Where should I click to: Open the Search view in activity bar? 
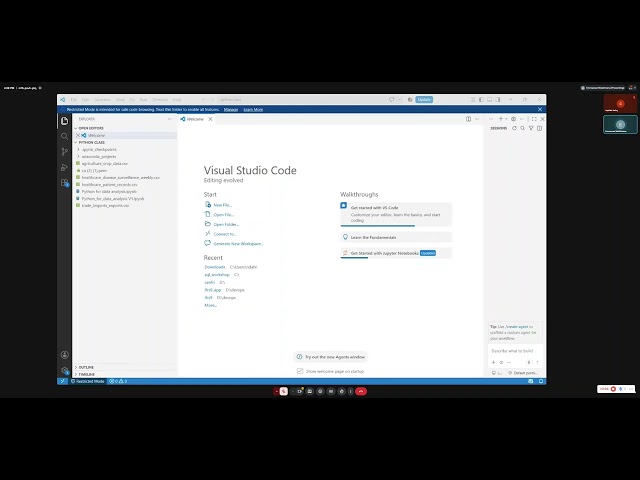click(x=64, y=136)
